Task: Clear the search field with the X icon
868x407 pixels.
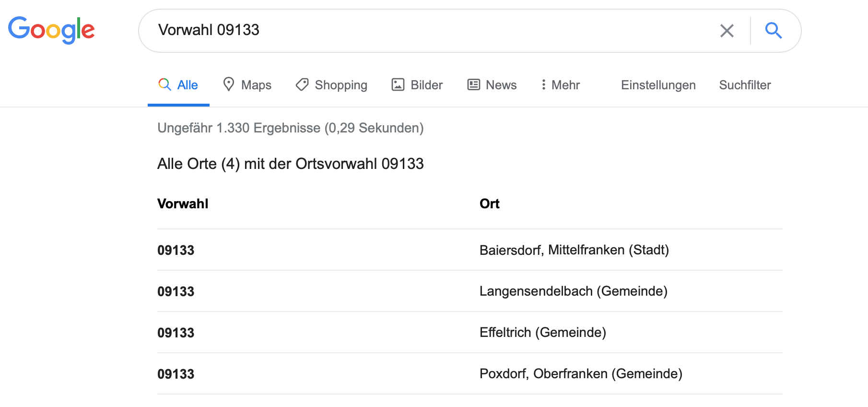Action: point(727,31)
